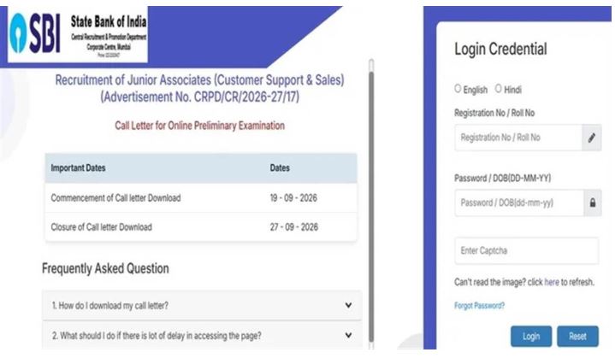
Task: Focus the Password / DOB input field
Action: [x=519, y=203]
